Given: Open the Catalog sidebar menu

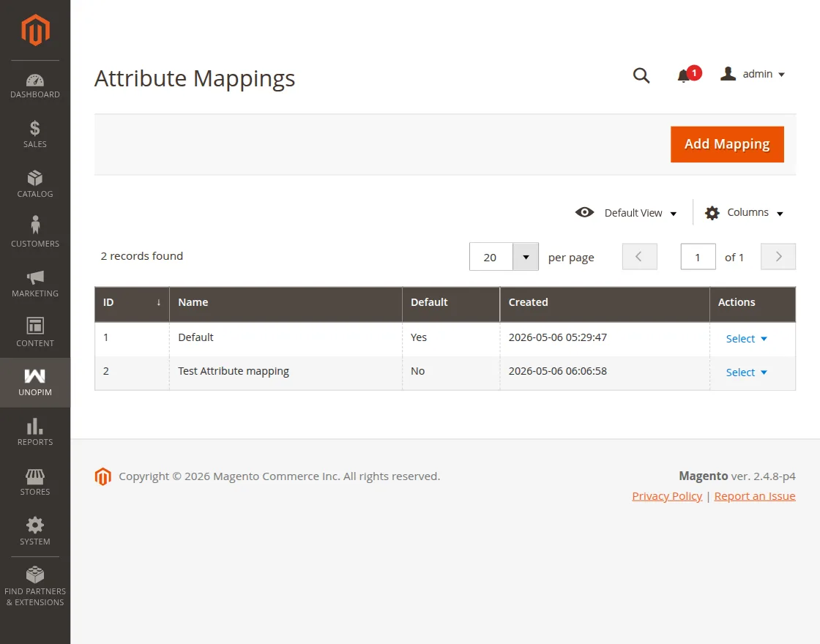Looking at the screenshot, I should (x=35, y=184).
